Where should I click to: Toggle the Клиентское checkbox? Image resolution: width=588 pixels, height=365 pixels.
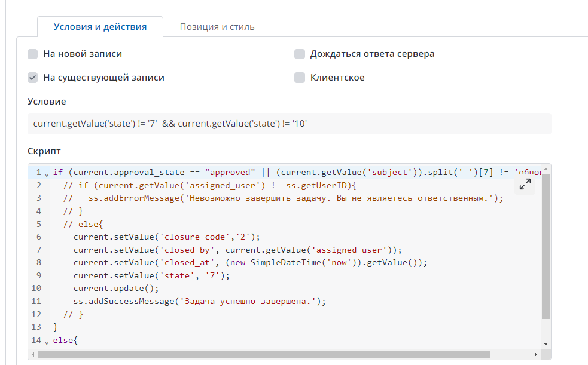[x=300, y=78]
